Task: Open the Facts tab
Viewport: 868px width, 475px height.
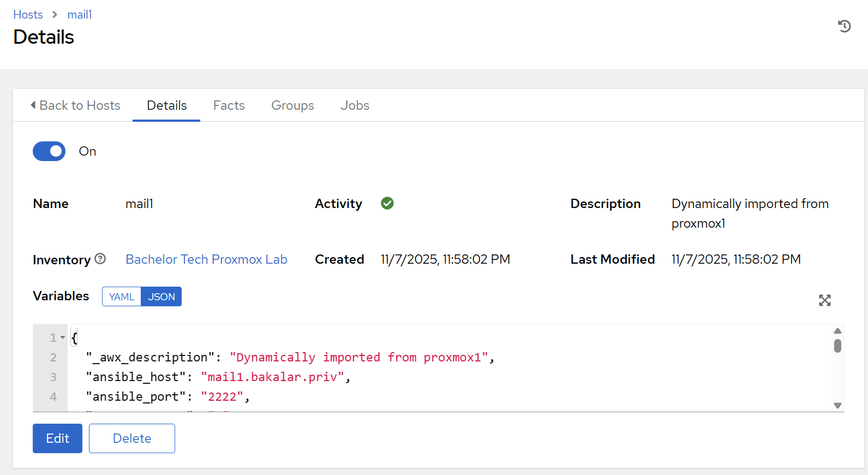Action: pyautogui.click(x=229, y=105)
